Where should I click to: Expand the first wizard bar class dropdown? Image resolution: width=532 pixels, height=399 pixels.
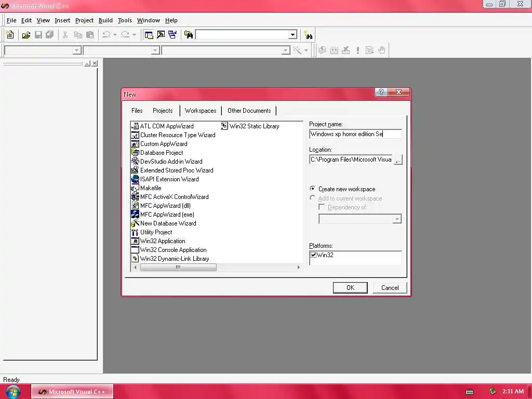pos(77,50)
